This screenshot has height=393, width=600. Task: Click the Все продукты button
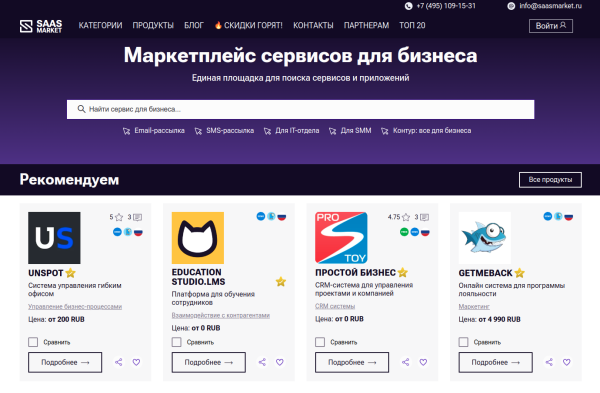[550, 179]
